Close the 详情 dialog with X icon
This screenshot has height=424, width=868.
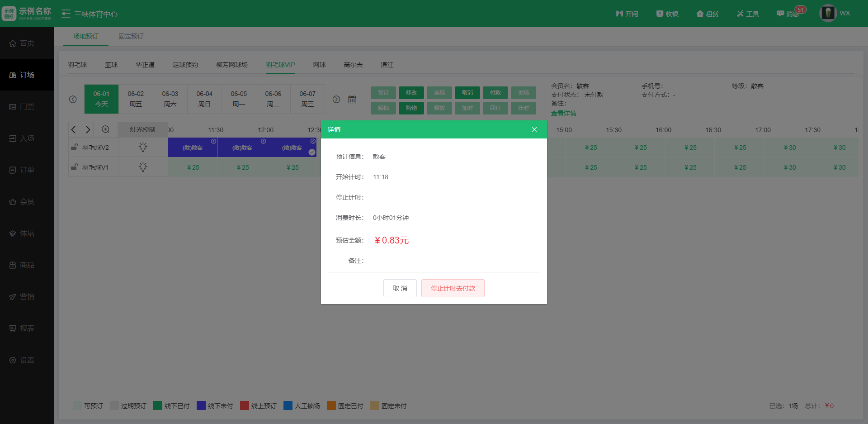tap(534, 129)
